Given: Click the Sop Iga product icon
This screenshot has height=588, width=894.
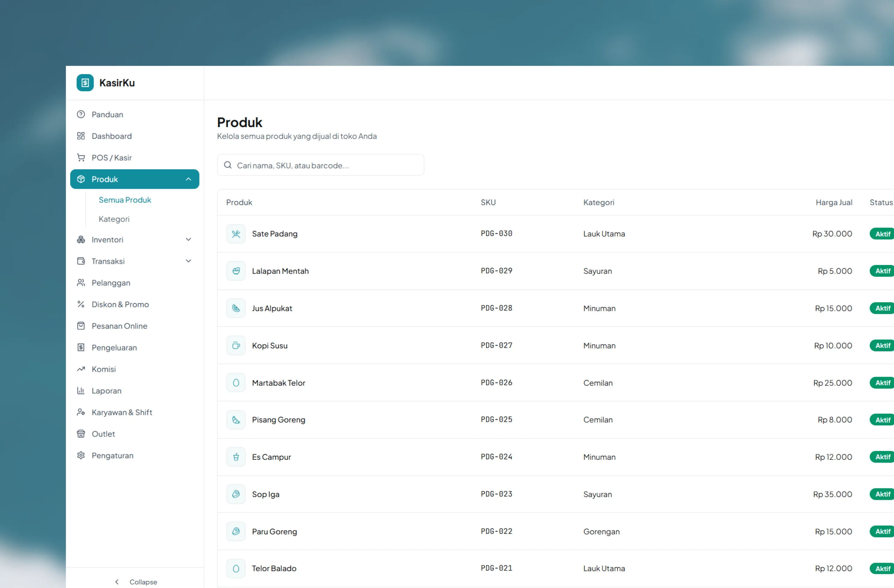Looking at the screenshot, I should pyautogui.click(x=236, y=494).
